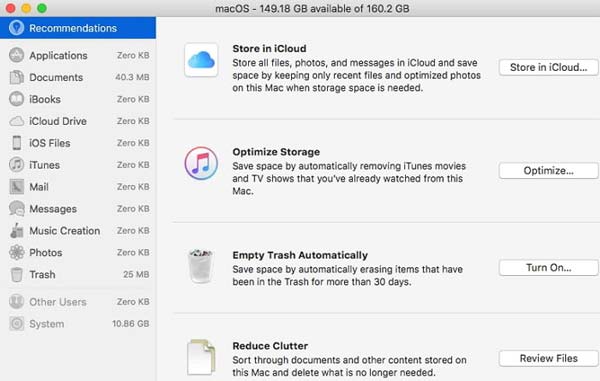Click the Mail stamp icon

[16, 187]
